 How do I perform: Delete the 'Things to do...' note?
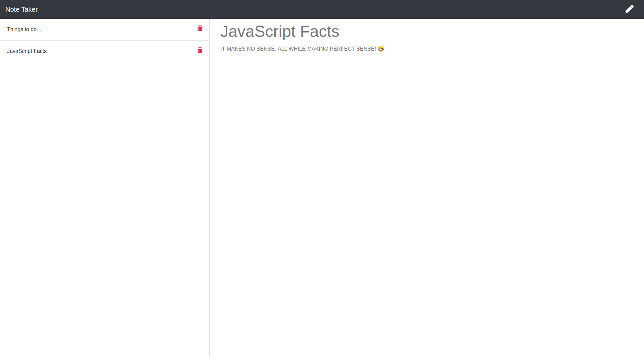click(x=200, y=28)
